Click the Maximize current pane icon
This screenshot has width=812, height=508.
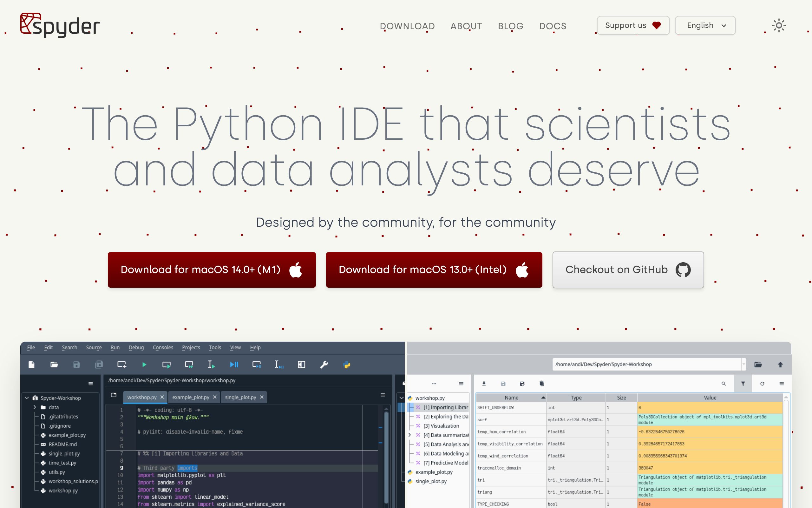(x=301, y=364)
